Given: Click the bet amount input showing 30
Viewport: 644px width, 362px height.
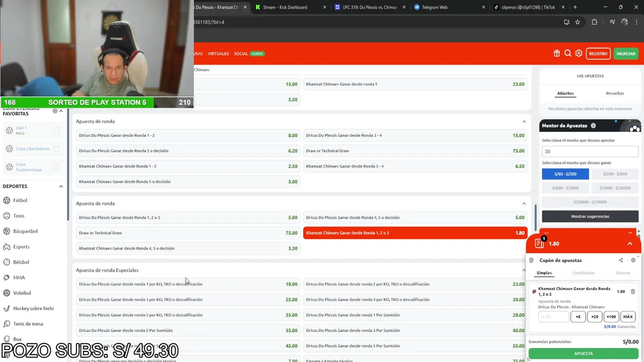Looking at the screenshot, I should tap(590, 151).
